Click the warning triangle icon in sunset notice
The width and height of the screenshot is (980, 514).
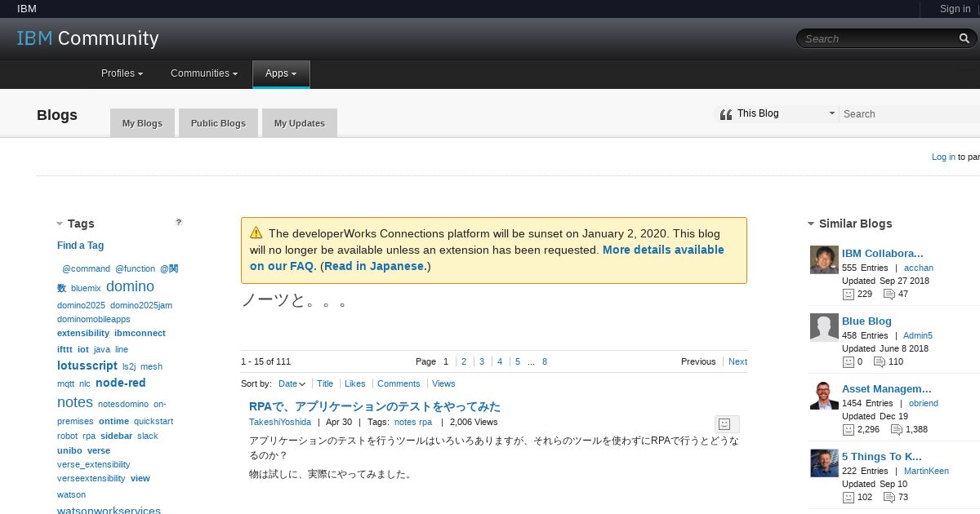pyautogui.click(x=256, y=233)
